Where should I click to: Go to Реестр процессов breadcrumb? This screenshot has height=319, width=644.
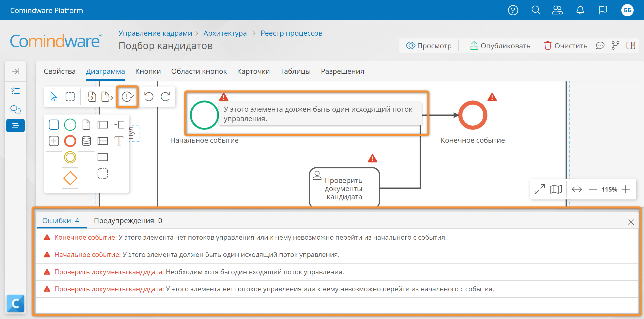292,33
